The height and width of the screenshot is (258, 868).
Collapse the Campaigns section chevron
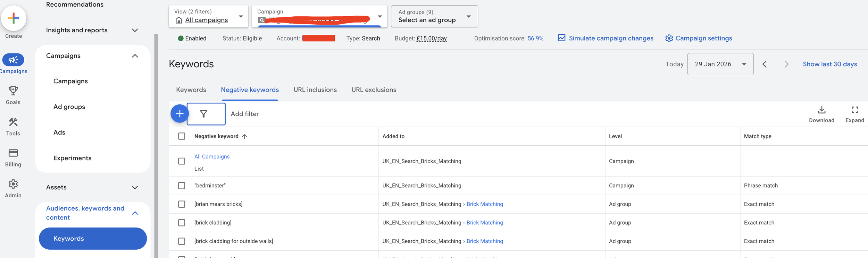pos(135,56)
